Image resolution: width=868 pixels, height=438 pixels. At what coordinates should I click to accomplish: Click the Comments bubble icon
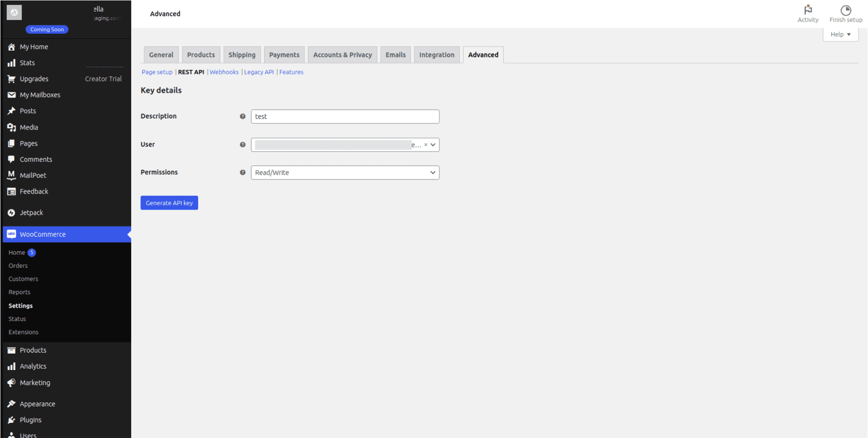click(x=12, y=159)
